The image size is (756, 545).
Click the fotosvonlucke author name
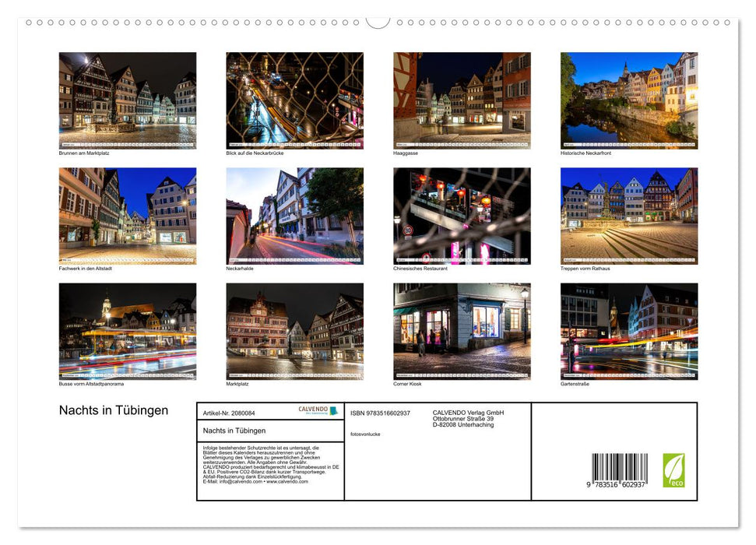point(365,434)
